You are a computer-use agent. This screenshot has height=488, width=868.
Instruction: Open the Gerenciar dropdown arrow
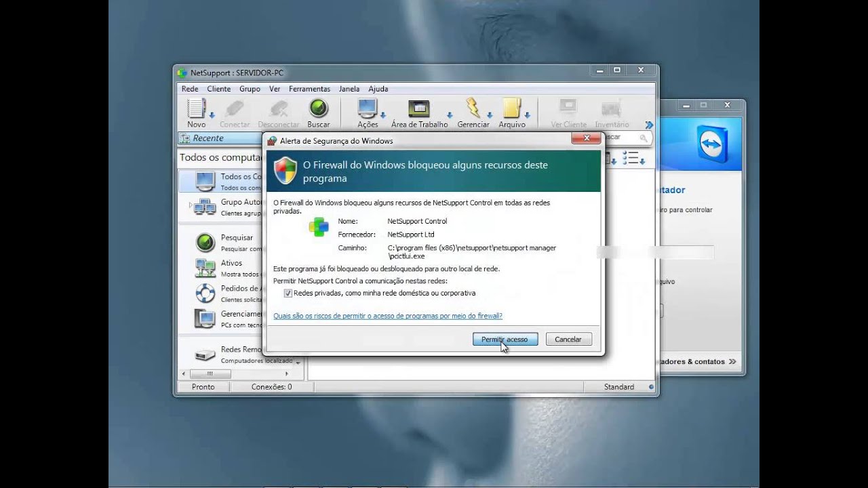pyautogui.click(x=489, y=115)
